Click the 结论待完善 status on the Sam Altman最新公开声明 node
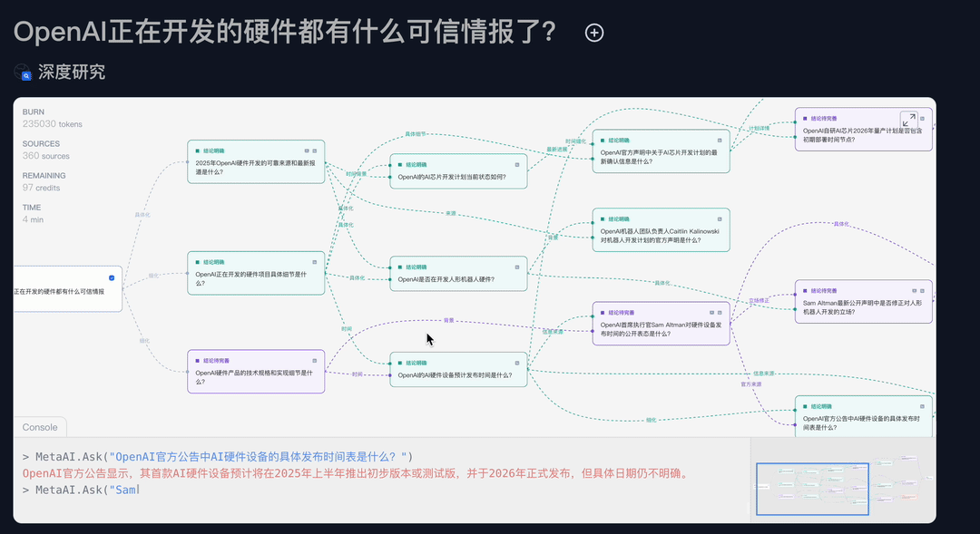This screenshot has width=980, height=534. (x=824, y=290)
